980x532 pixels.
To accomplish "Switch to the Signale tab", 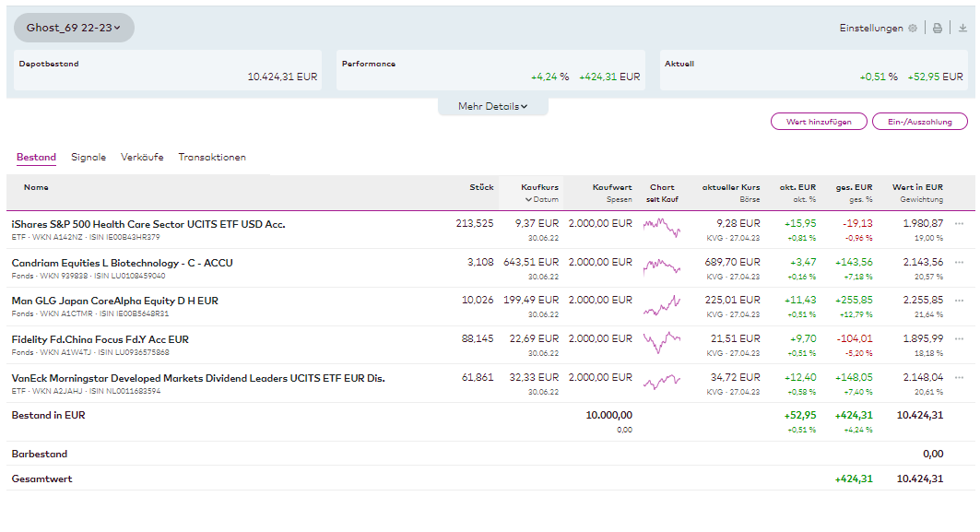I will [89, 158].
